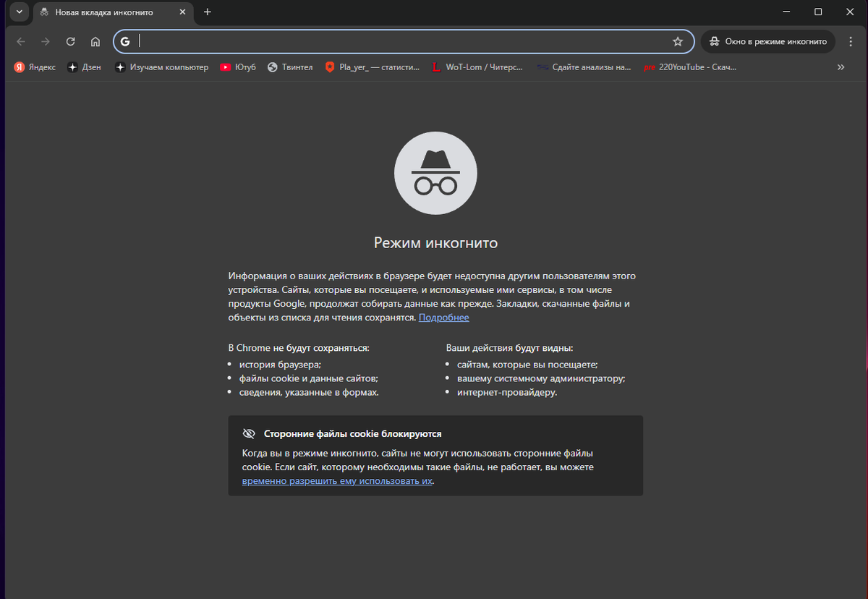Screen dimensions: 868x599
Task: Click the incognito hat and glasses logo
Action: (x=435, y=173)
